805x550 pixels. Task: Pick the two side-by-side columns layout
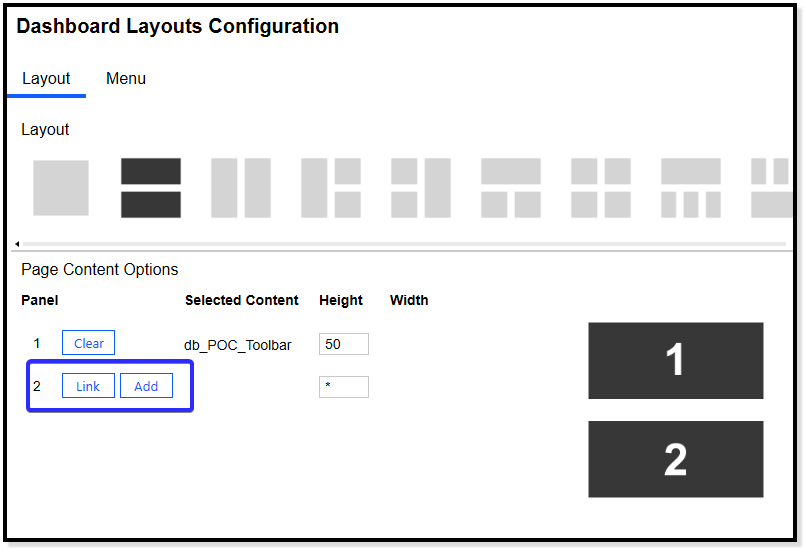pos(241,188)
